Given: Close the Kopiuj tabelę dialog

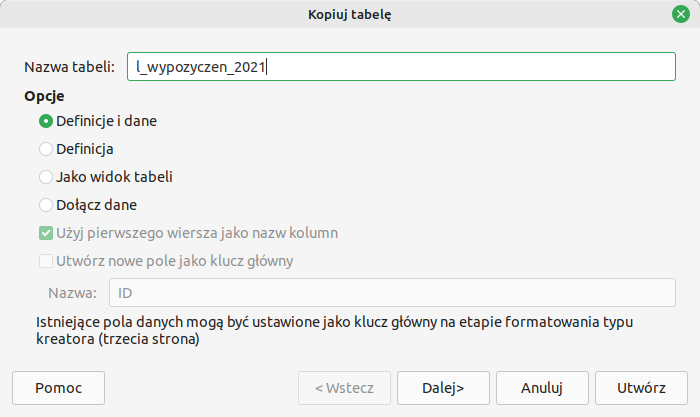Looking at the screenshot, I should [x=680, y=14].
